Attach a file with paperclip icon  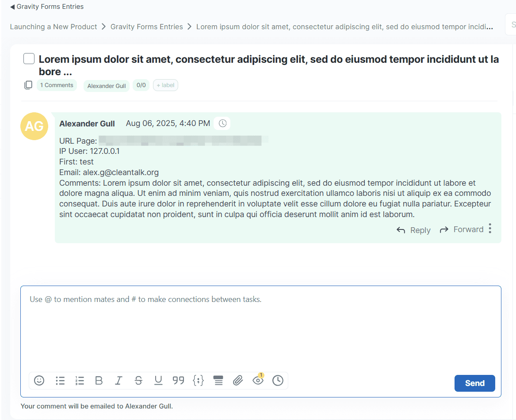(238, 380)
